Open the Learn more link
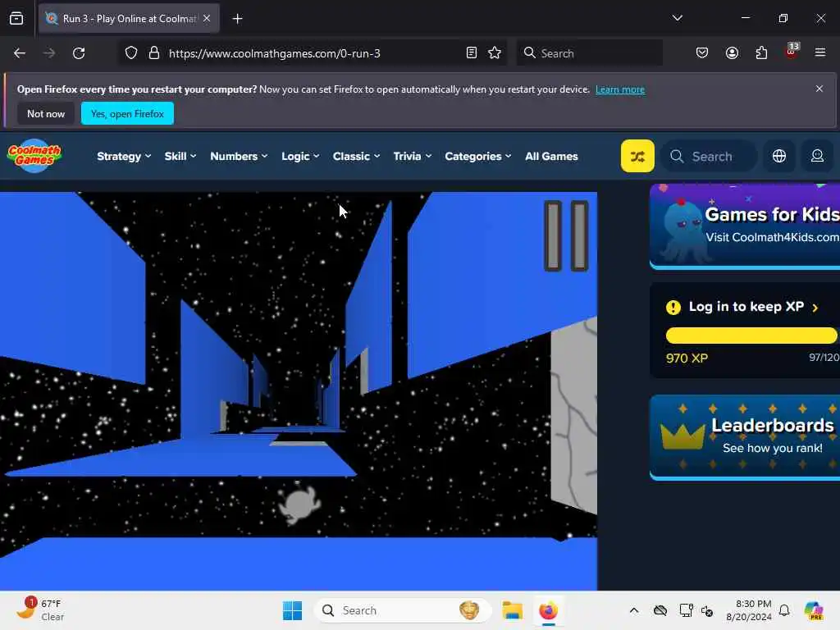This screenshot has height=630, width=840. [620, 89]
